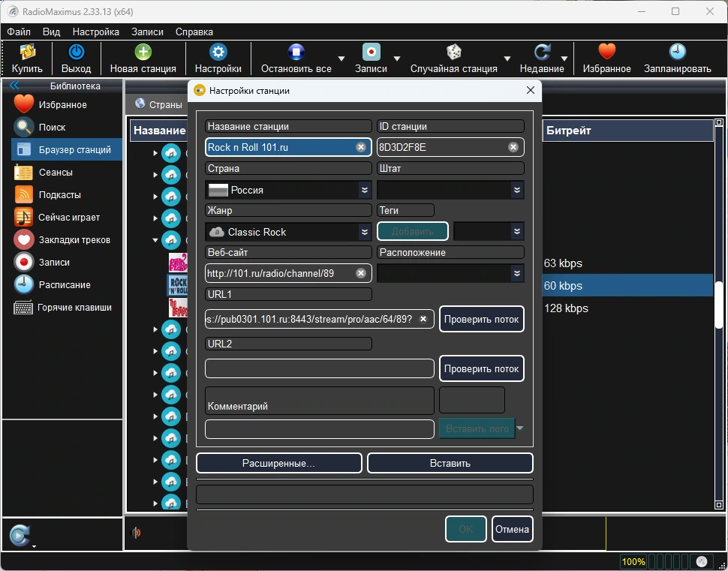Click Проверить поток for URL2
Viewport: 728px width, 571px height.
tap(482, 368)
